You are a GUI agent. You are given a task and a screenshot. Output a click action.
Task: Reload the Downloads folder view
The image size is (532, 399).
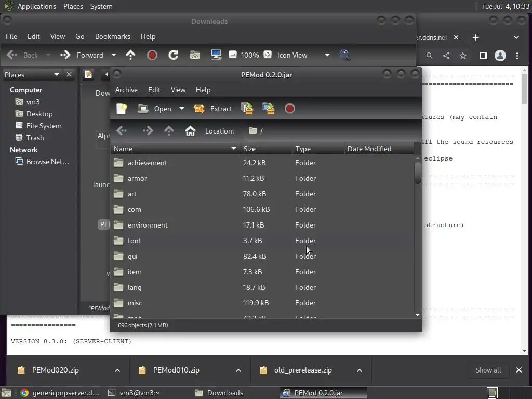[174, 55]
